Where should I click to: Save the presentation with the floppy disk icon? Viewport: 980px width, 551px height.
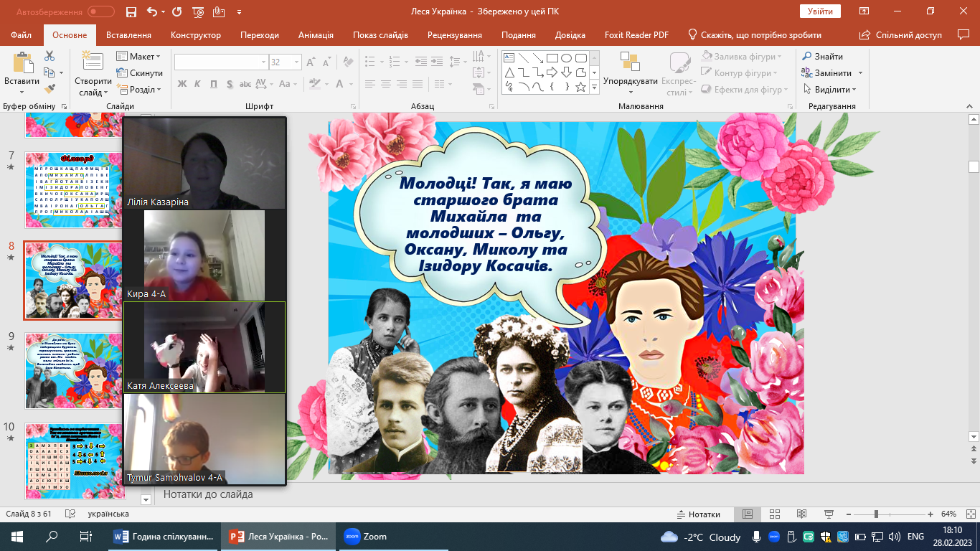[x=131, y=11]
